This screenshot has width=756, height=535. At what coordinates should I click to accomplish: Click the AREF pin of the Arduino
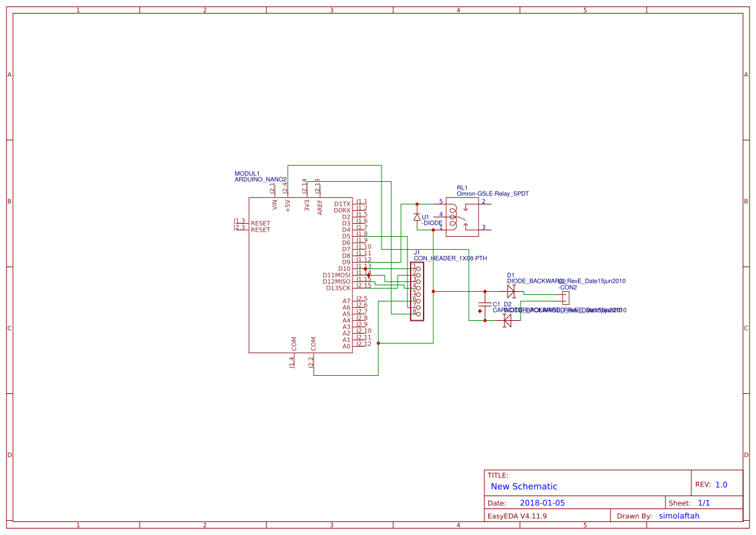point(320,206)
